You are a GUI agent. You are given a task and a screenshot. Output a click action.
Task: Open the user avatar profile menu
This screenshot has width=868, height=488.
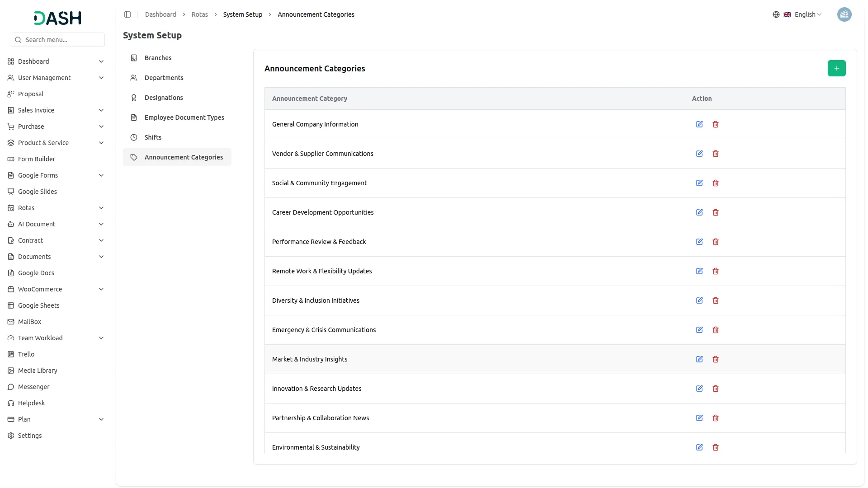844,14
